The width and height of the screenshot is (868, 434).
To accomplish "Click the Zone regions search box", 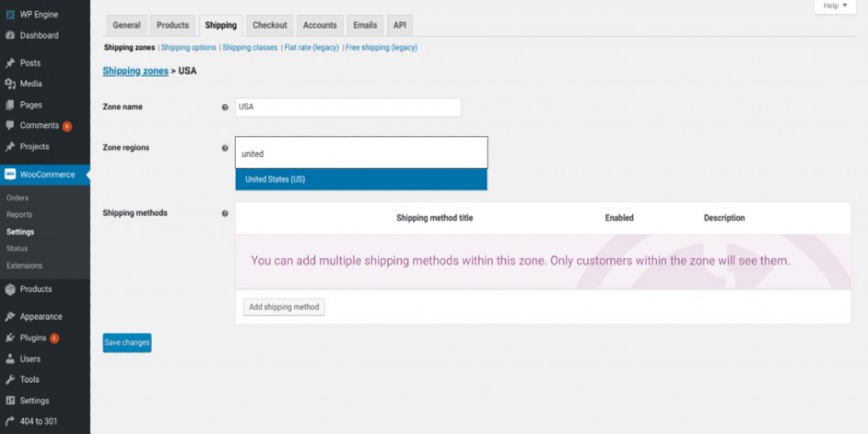I will pyautogui.click(x=361, y=153).
